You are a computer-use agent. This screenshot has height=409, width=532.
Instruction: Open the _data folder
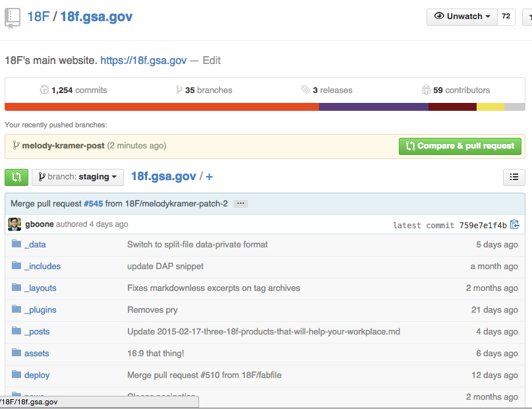(x=35, y=245)
